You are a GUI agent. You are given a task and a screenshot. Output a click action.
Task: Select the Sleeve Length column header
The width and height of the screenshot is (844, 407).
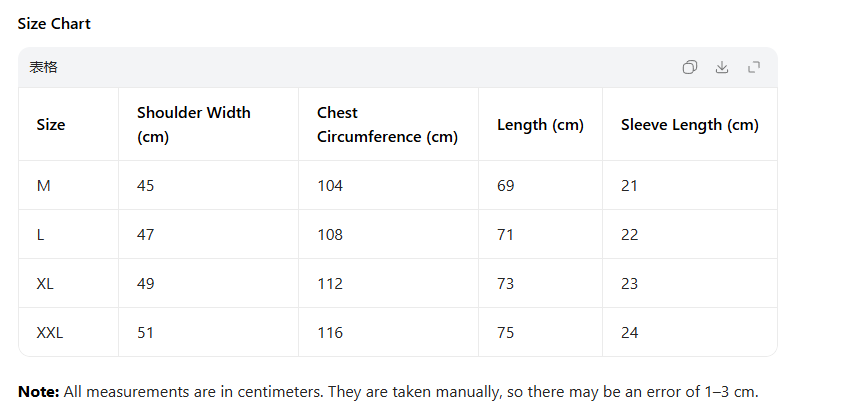689,125
